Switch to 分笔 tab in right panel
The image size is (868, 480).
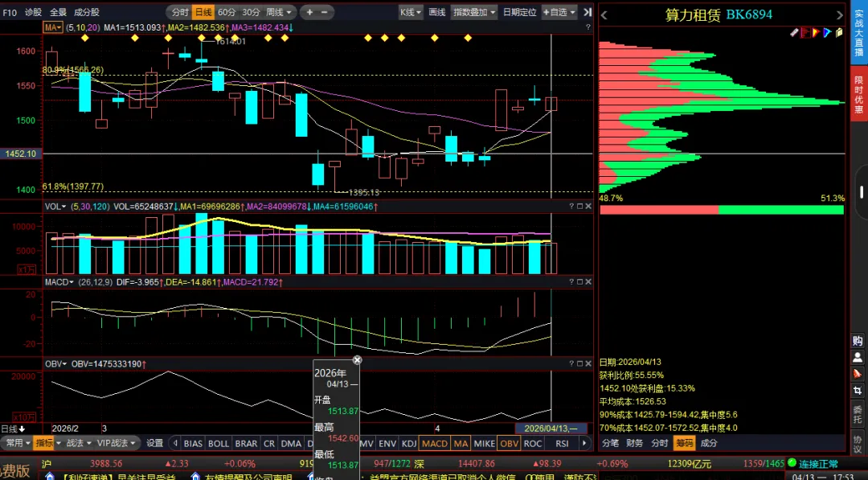[611, 443]
